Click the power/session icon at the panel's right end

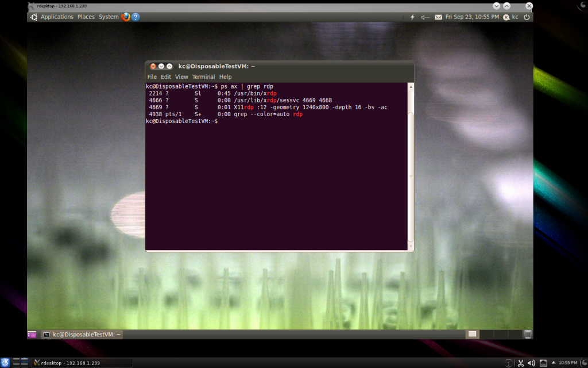point(527,17)
